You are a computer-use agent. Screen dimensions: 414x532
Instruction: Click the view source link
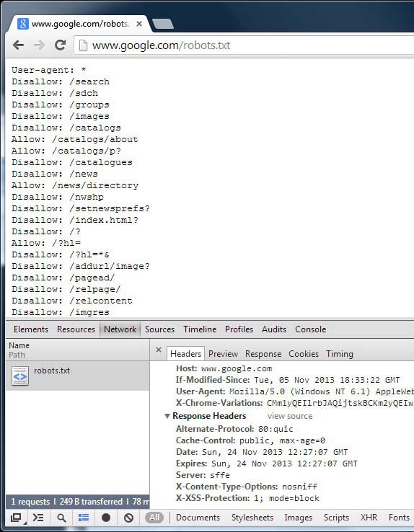tap(290, 416)
